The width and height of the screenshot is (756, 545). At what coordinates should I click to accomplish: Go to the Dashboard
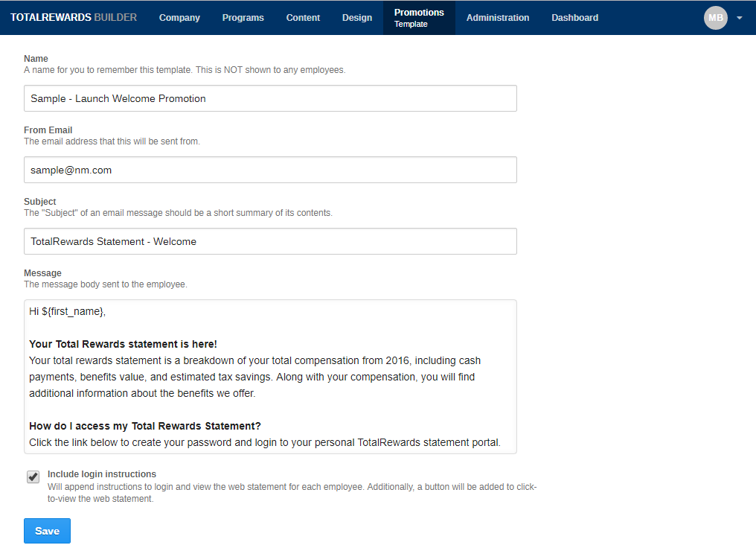click(x=574, y=18)
